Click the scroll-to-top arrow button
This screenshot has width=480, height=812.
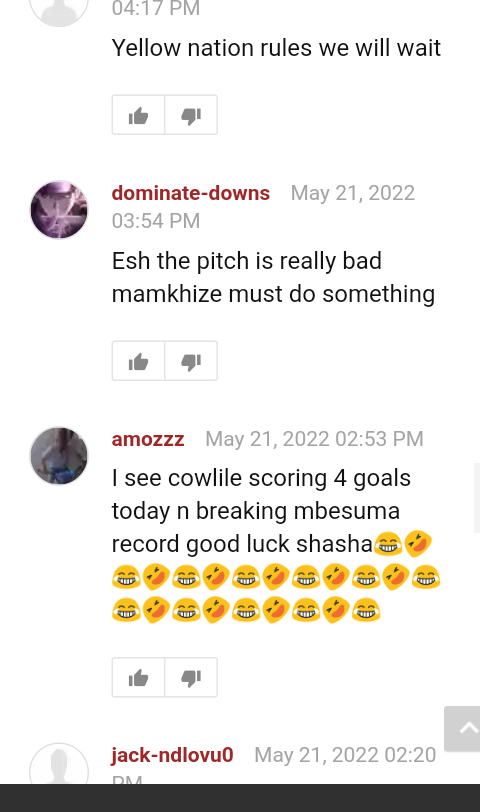463,729
